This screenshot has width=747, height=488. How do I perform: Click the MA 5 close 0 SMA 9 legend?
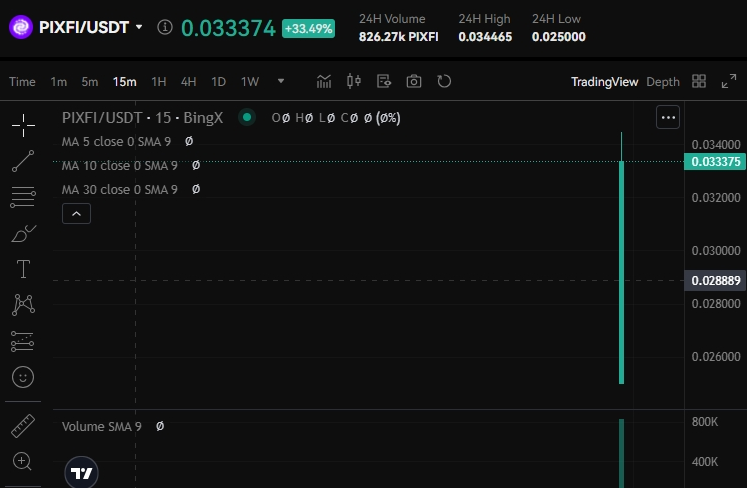tap(116, 142)
